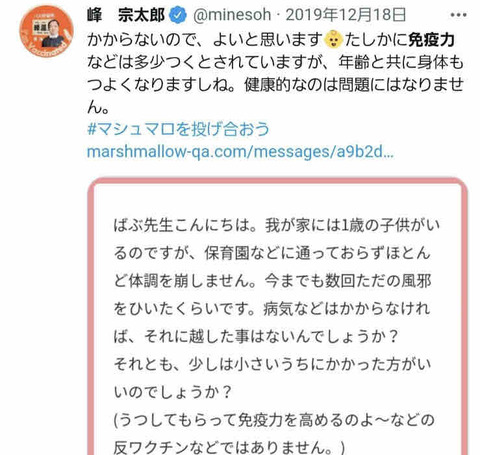
Task: Click the card line mentioning 反ワクチン
Action: click(230, 447)
